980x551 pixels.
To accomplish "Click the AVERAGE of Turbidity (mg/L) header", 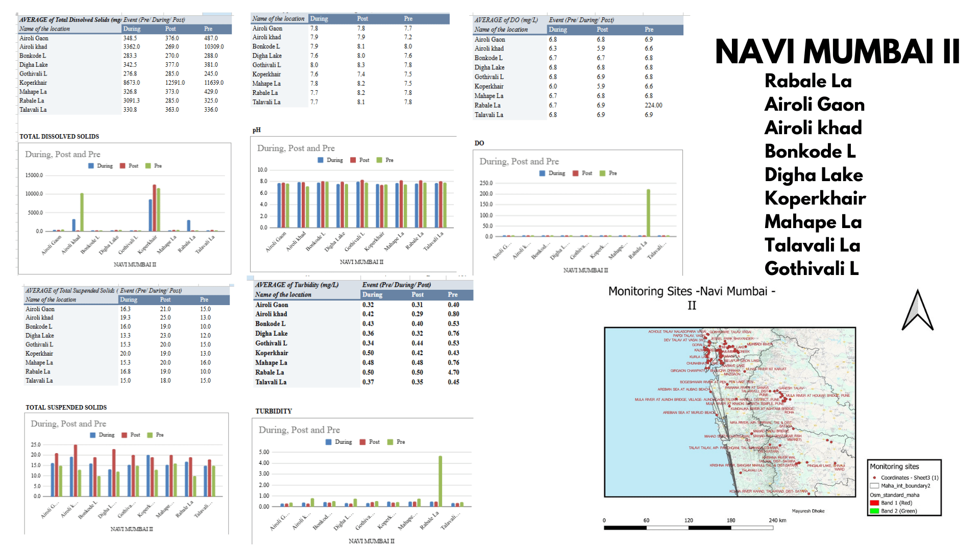I will pos(297,285).
